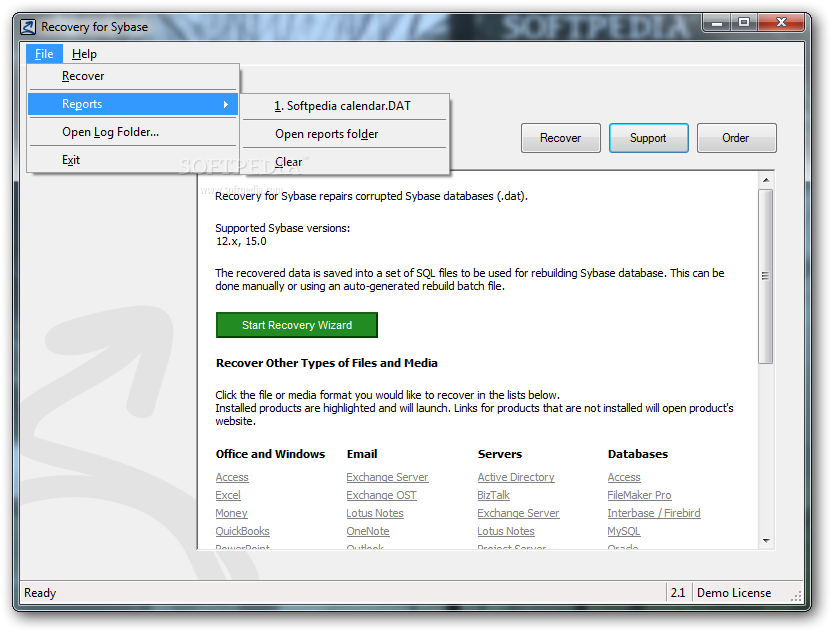Open the FileMaker Pro link
This screenshot has height=632, width=832.
[x=639, y=495]
